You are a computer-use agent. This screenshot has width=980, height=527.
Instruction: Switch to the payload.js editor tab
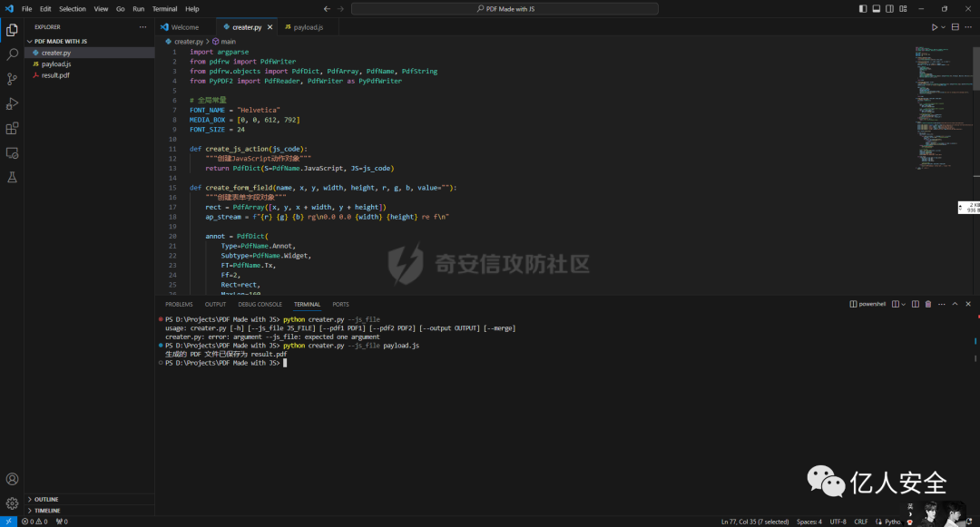click(309, 27)
